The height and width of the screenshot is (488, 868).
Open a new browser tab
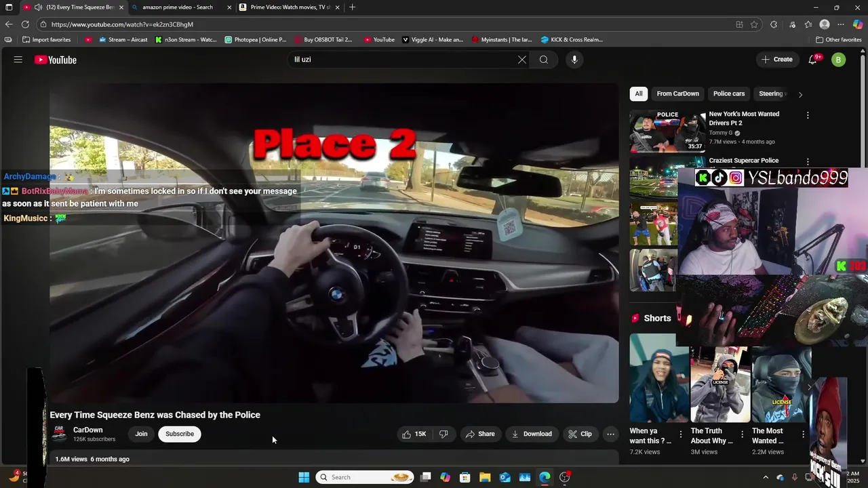pos(352,7)
